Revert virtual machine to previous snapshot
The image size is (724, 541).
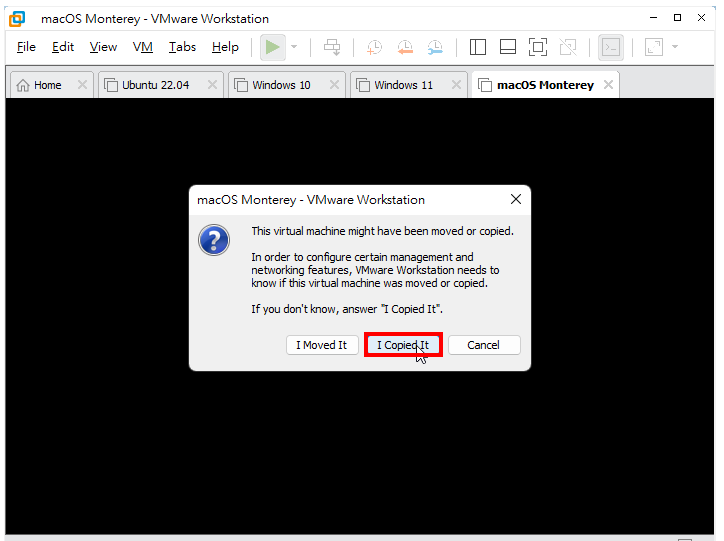point(405,47)
